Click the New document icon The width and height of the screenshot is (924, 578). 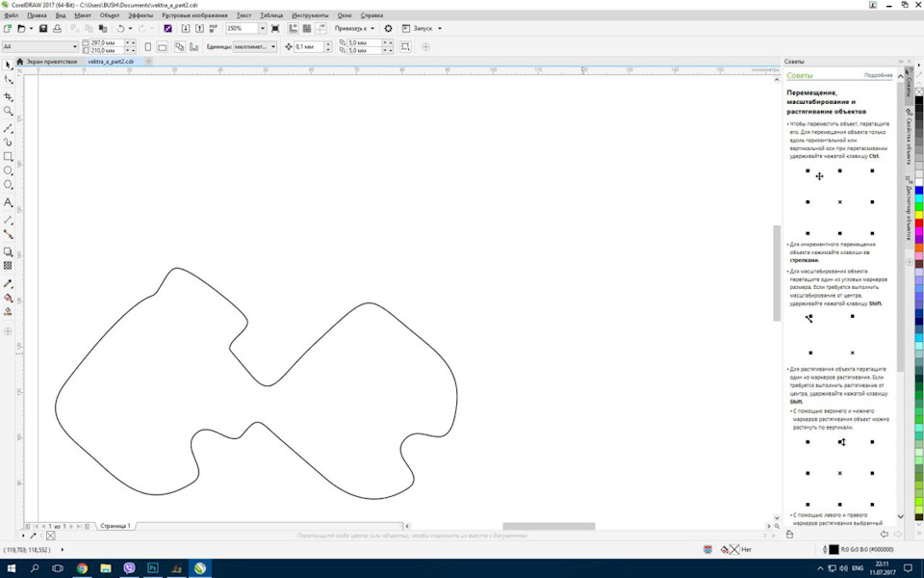pos(7,28)
